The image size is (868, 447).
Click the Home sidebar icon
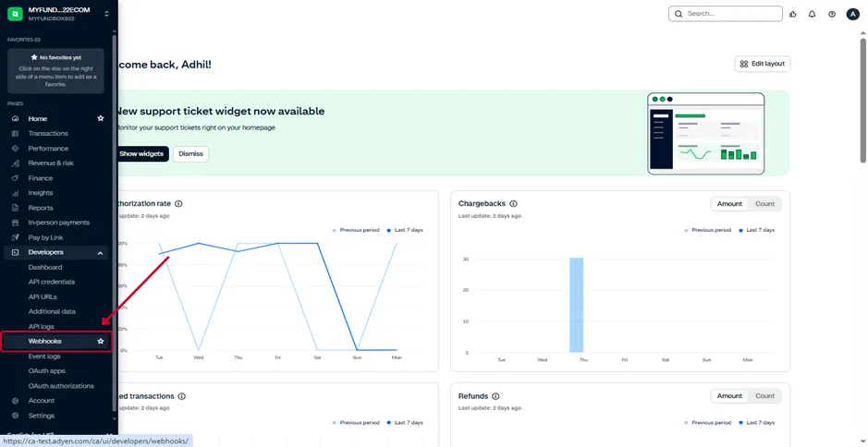tap(16, 119)
